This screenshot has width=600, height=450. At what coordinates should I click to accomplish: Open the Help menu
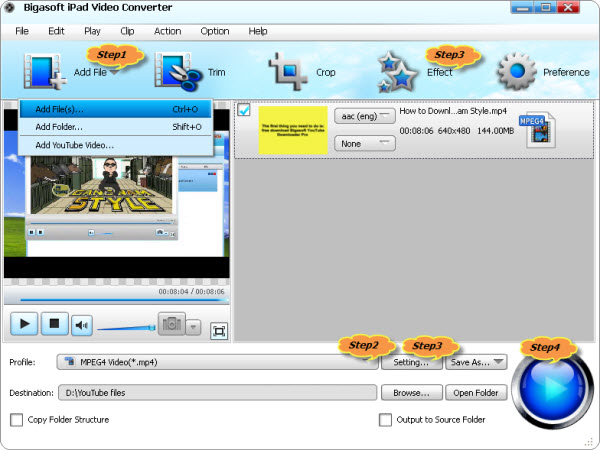coord(258,31)
